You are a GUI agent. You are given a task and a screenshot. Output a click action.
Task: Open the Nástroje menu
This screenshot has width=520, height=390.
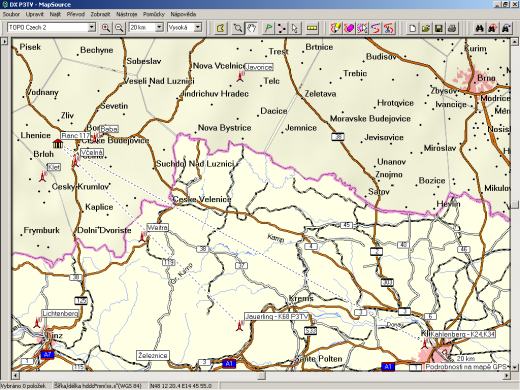click(x=127, y=14)
